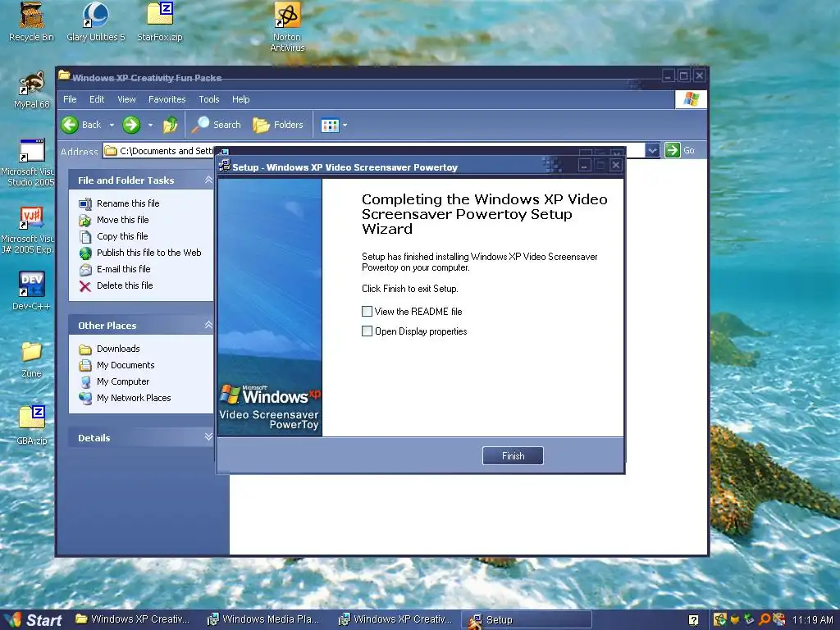Open the Forward history dropdown arrow
The image size is (840, 630).
(151, 125)
